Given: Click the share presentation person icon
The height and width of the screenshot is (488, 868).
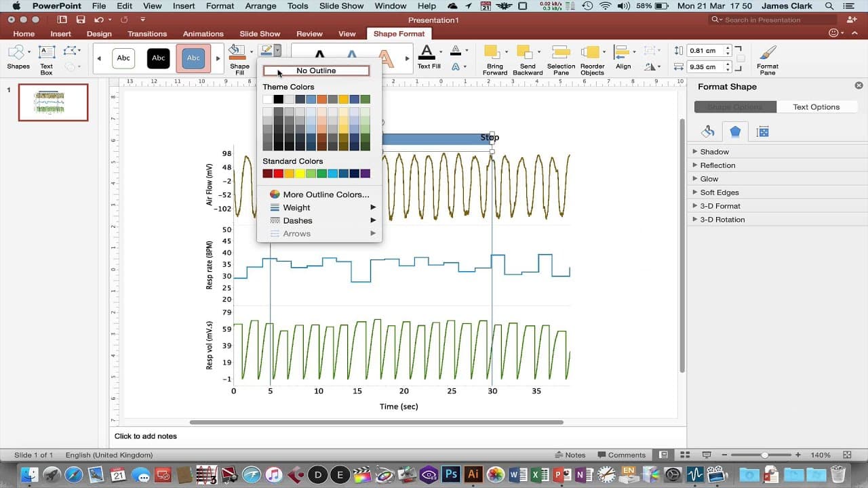Looking at the screenshot, I should [x=852, y=20].
